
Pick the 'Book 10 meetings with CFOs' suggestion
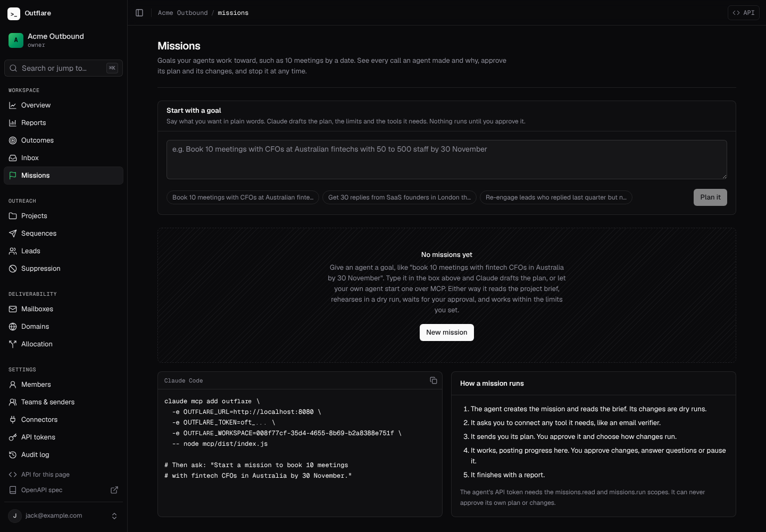[x=243, y=197]
